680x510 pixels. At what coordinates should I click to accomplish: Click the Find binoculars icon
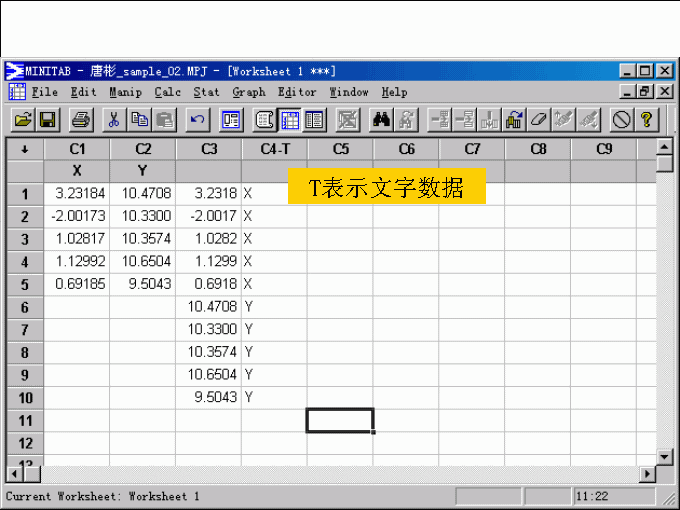pos(381,120)
